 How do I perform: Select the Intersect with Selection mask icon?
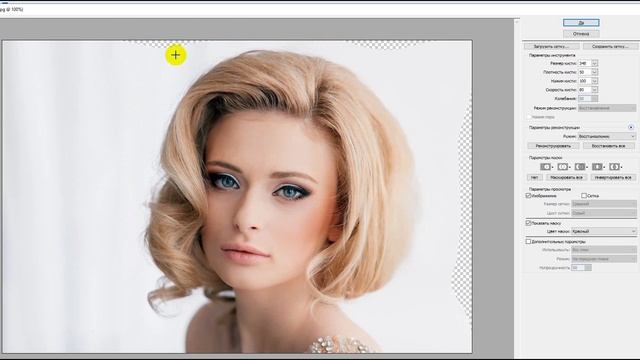click(x=597, y=167)
